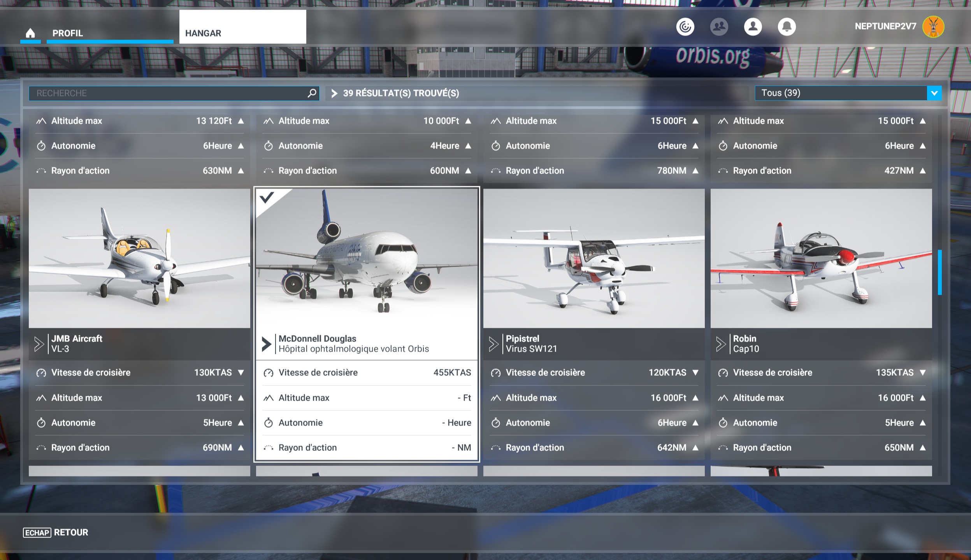Click the 10 000Ft altitude value
971x560 pixels.
coord(441,121)
